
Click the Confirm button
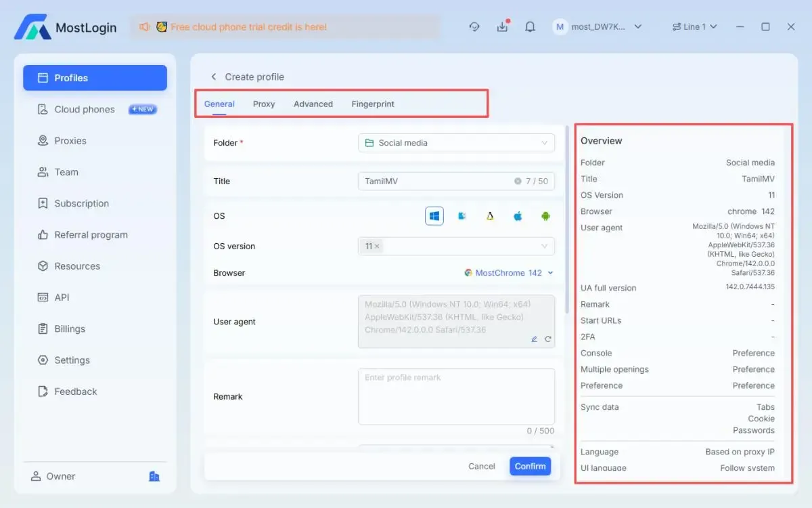coord(530,466)
